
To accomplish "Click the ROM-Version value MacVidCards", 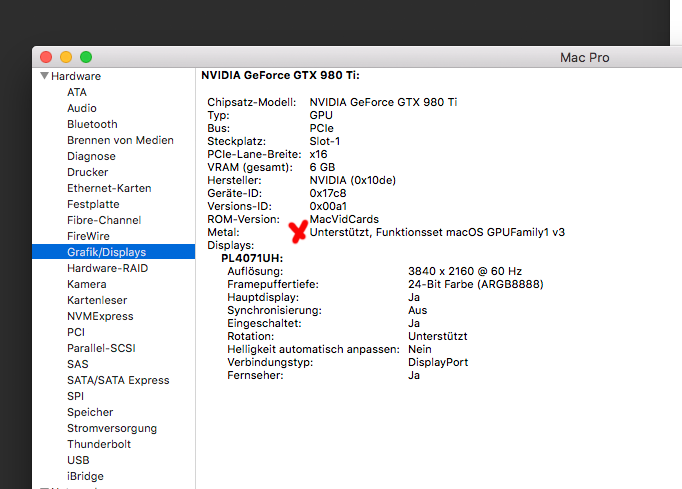I will click(x=344, y=219).
